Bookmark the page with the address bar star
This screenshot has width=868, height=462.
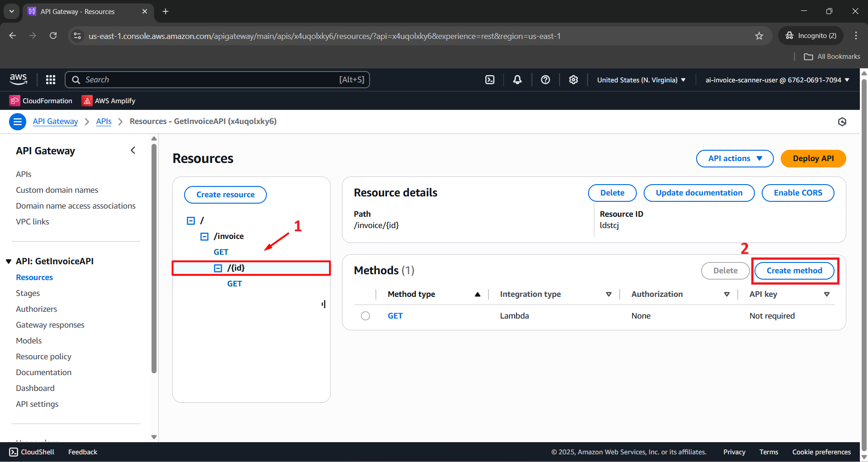759,36
